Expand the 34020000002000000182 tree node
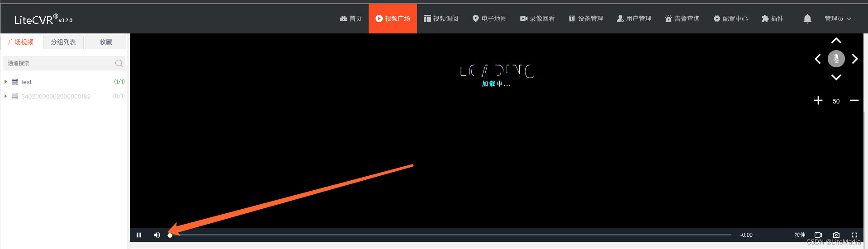This screenshot has height=249, width=868. click(5, 96)
